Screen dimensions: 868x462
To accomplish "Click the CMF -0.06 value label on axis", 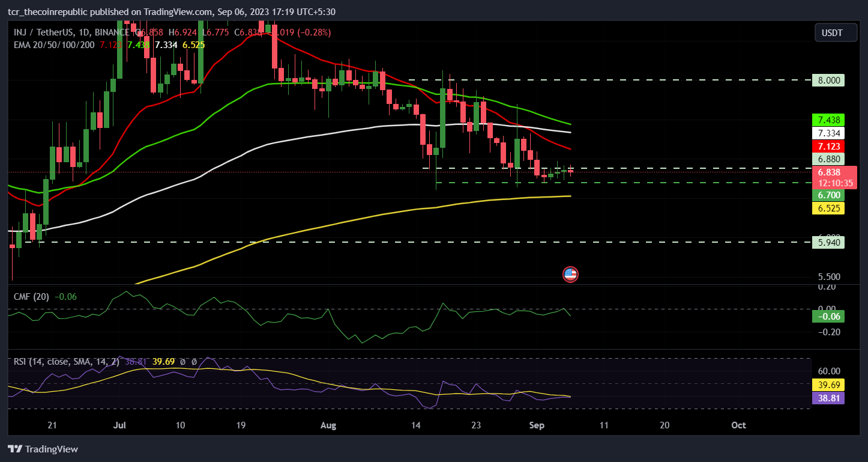I will (x=828, y=316).
